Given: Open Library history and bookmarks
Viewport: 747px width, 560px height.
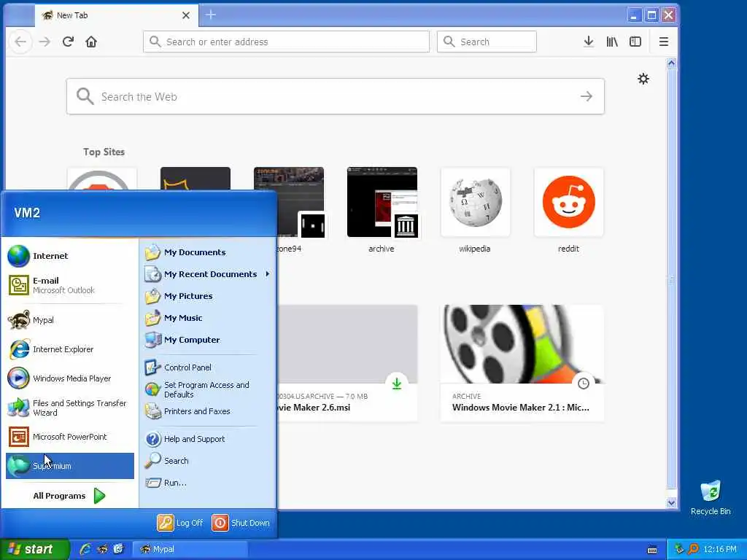Looking at the screenshot, I should [612, 42].
